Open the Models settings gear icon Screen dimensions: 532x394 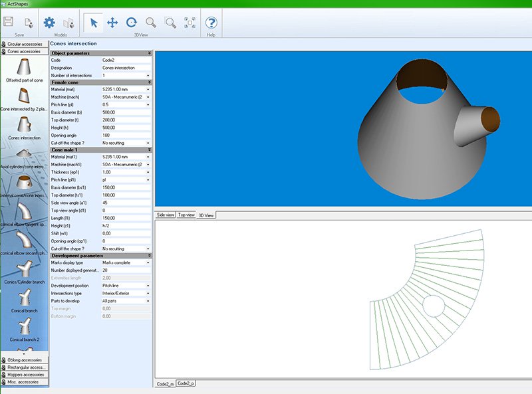[49, 22]
